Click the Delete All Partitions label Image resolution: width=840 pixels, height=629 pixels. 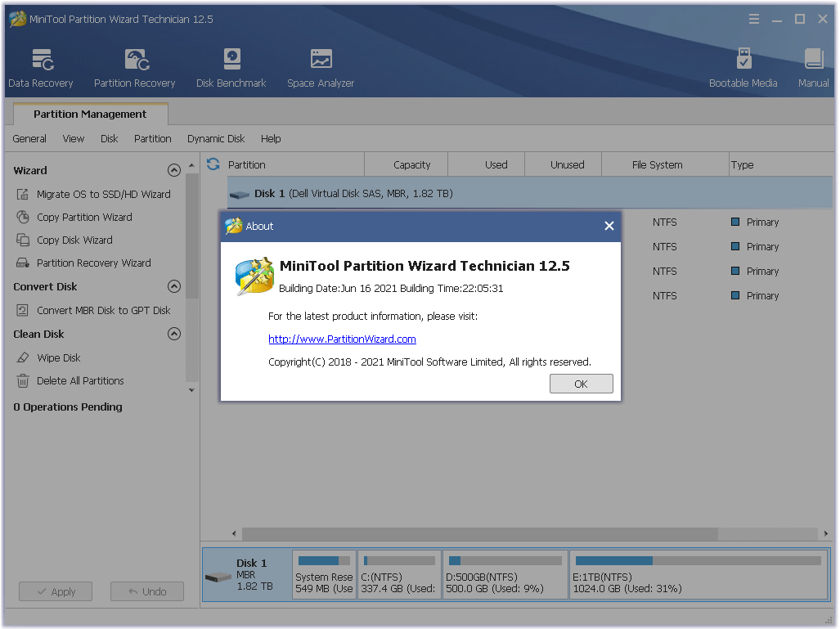80,381
